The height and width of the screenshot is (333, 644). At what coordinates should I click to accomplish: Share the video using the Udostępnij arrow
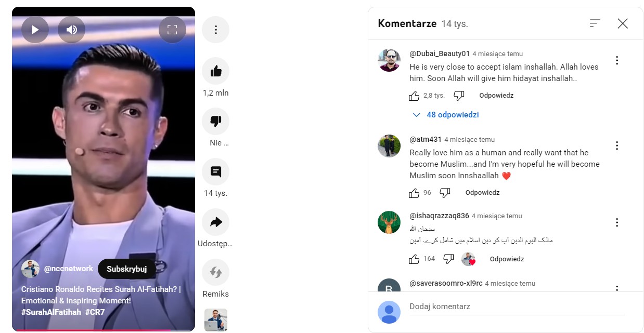pos(215,222)
